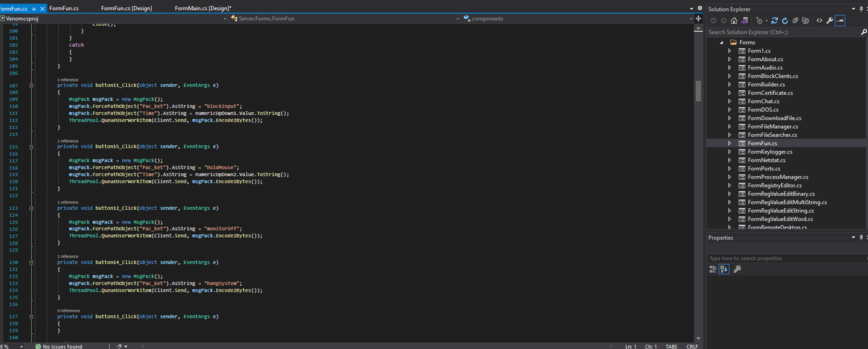868x349 pixels.
Task: Open Properties via the wrench icon
Action: tap(829, 20)
